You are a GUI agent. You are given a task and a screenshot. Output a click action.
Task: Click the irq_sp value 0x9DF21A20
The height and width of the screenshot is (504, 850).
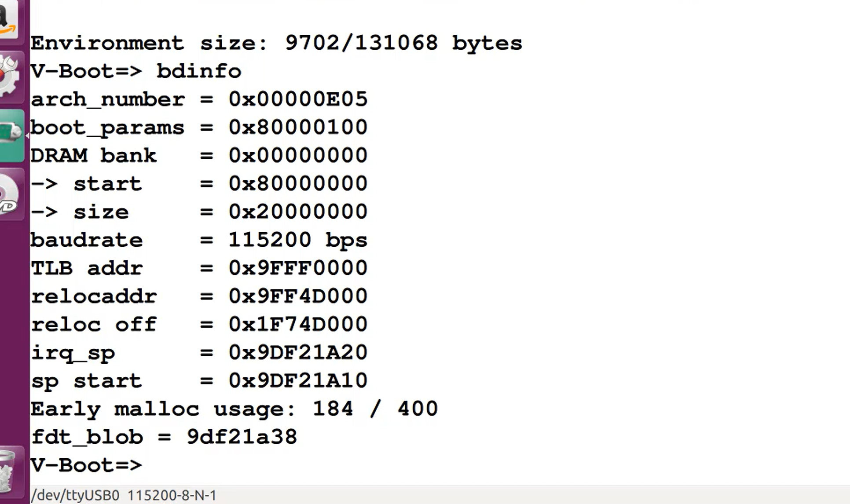coord(298,352)
